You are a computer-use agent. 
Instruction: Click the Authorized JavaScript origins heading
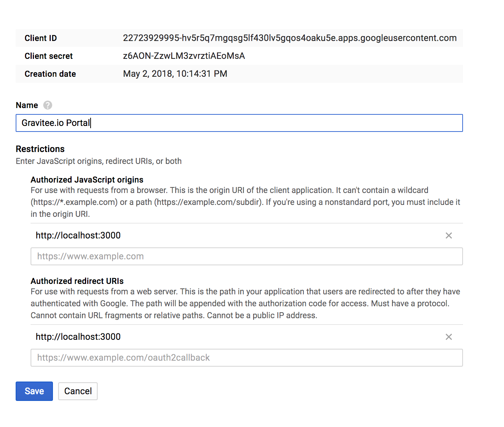point(87,180)
